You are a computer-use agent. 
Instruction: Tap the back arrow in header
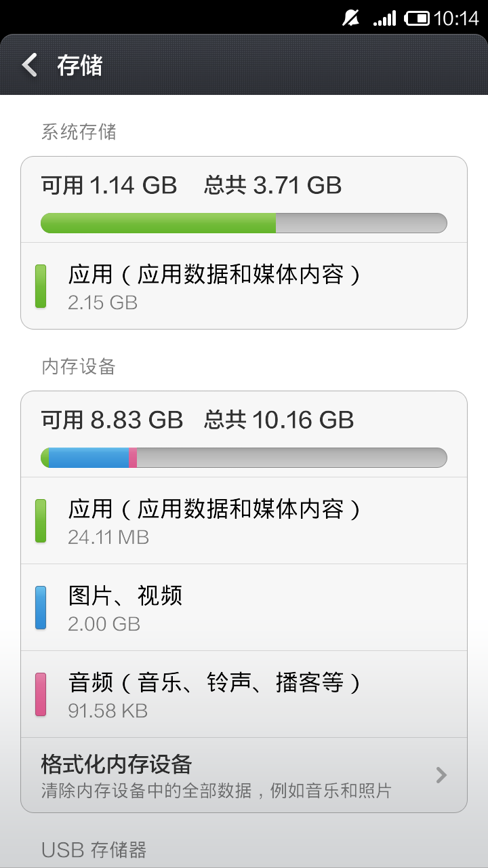(x=30, y=65)
